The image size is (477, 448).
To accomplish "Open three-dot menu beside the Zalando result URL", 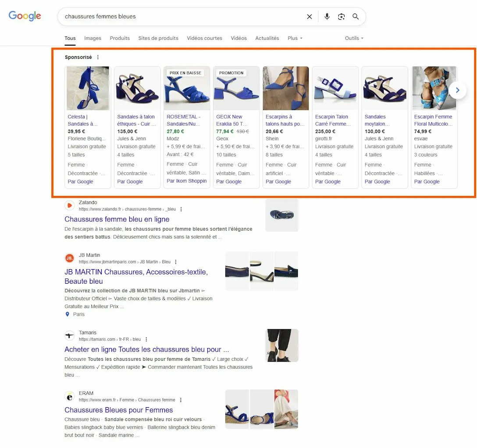I will point(181,209).
